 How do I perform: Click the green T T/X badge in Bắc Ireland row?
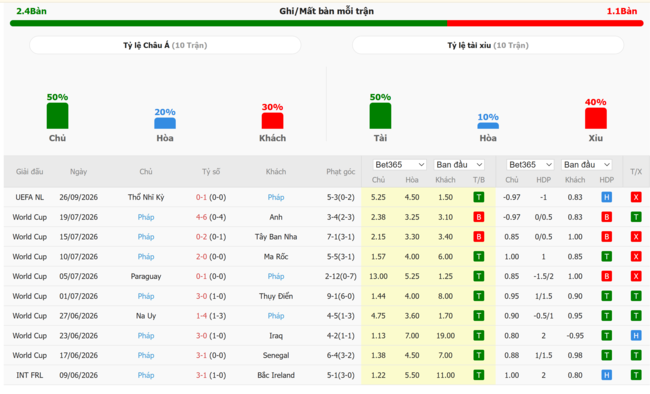click(636, 375)
